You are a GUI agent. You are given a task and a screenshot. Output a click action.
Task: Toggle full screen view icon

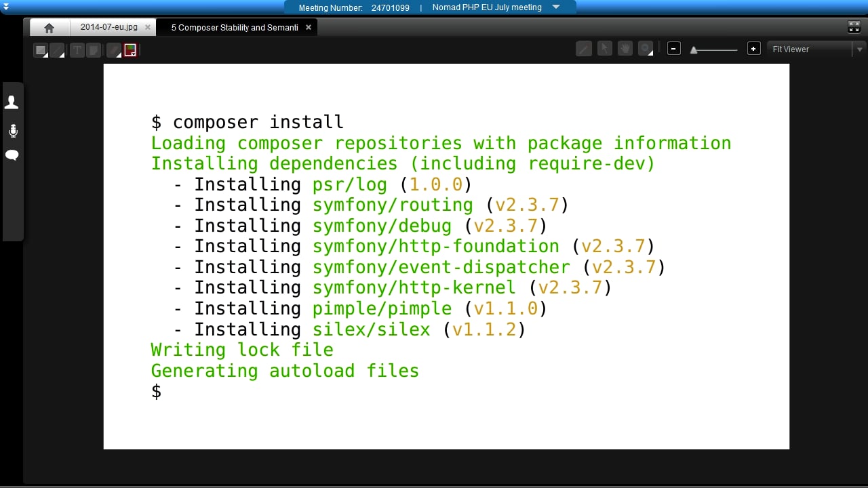(854, 27)
